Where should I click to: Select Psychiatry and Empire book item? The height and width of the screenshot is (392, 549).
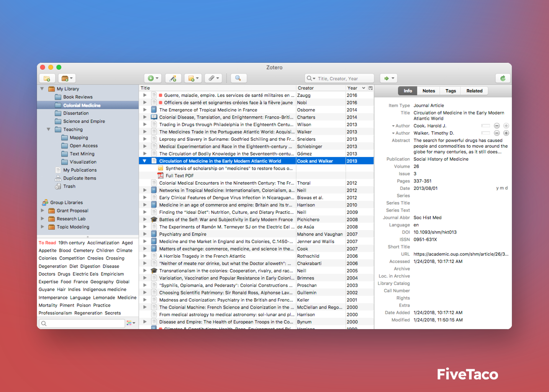pyautogui.click(x=256, y=234)
